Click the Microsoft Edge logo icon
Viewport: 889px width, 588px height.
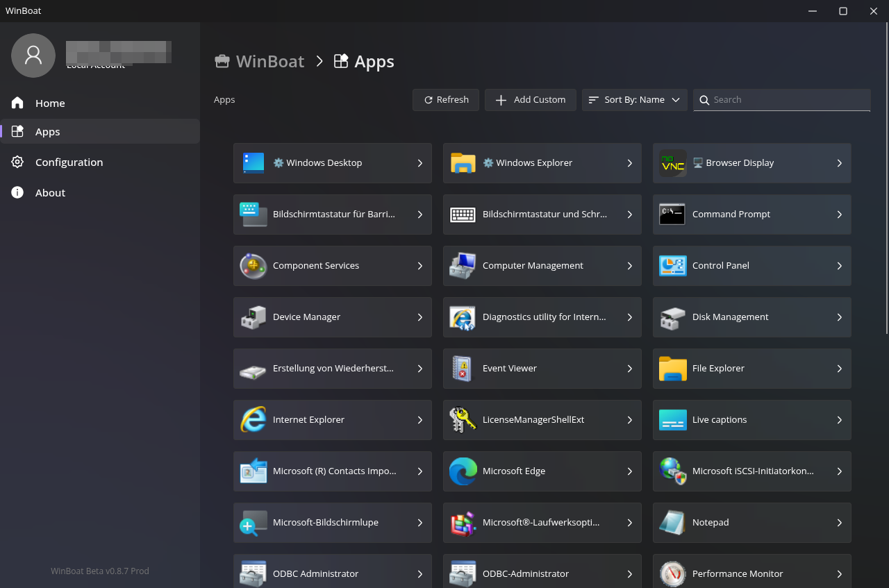pyautogui.click(x=463, y=471)
